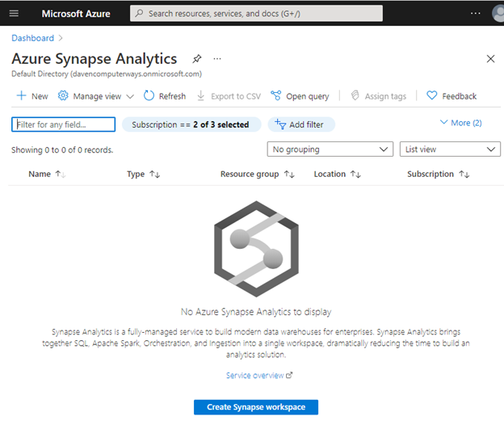Open the user account avatar

pyautogui.click(x=498, y=14)
